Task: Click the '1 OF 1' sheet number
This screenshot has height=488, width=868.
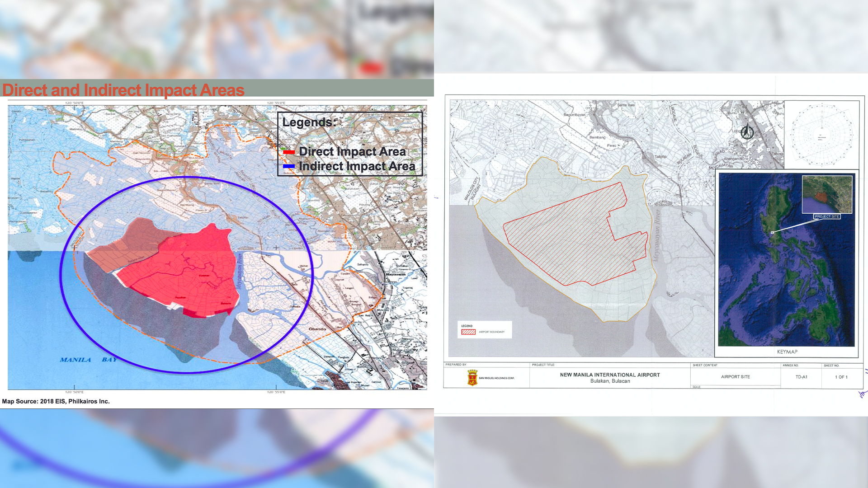Action: click(x=841, y=377)
